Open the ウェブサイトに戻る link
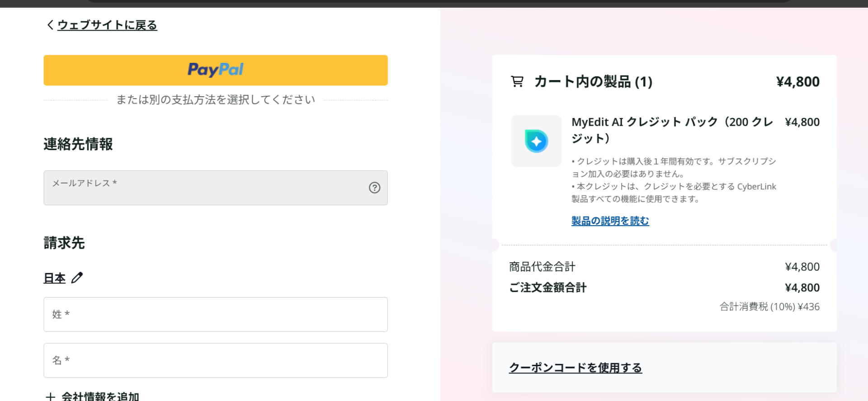This screenshot has height=401, width=868. click(107, 25)
